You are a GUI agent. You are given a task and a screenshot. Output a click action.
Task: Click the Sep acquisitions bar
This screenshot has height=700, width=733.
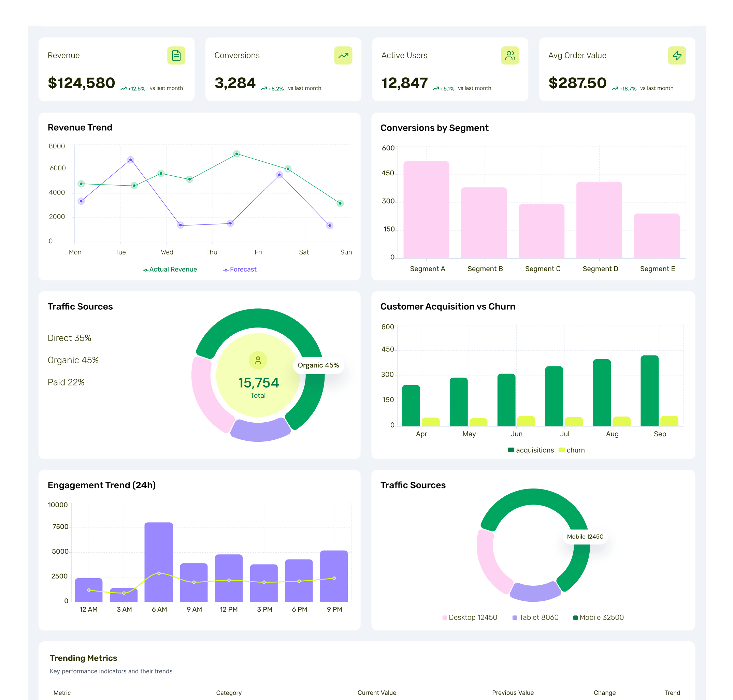[x=649, y=391]
